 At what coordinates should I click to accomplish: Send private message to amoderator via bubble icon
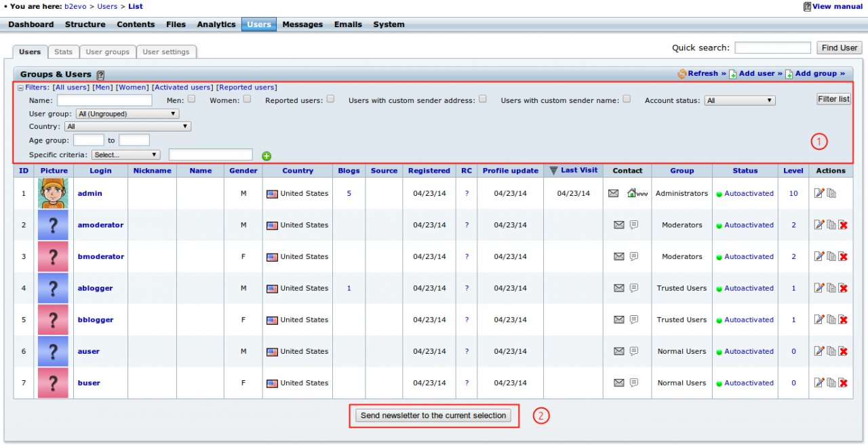tap(634, 225)
